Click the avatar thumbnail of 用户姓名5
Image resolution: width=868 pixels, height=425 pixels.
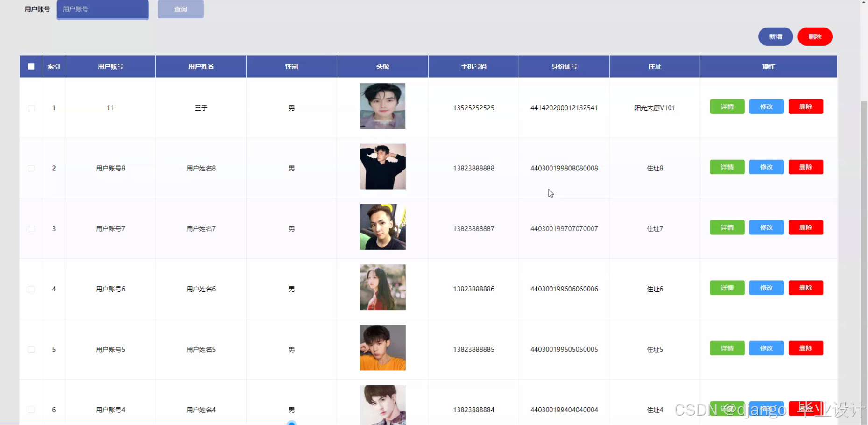(x=382, y=347)
